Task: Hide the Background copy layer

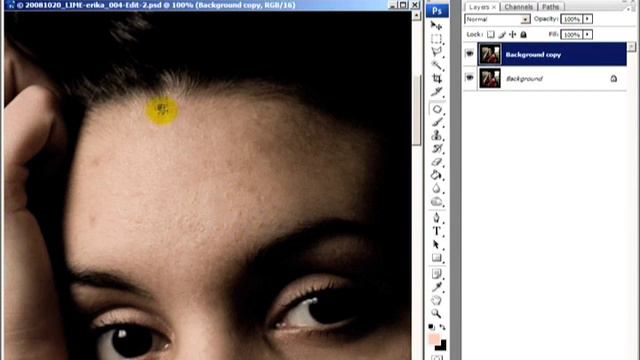Action: 470,53
